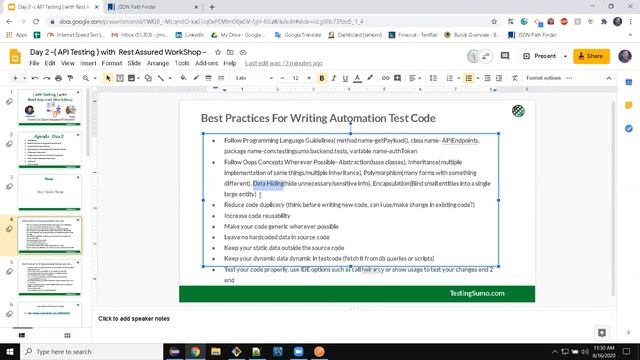The height and width of the screenshot is (360, 640).
Task: Collapse the menus with the up chevron
Action: coord(609,78)
